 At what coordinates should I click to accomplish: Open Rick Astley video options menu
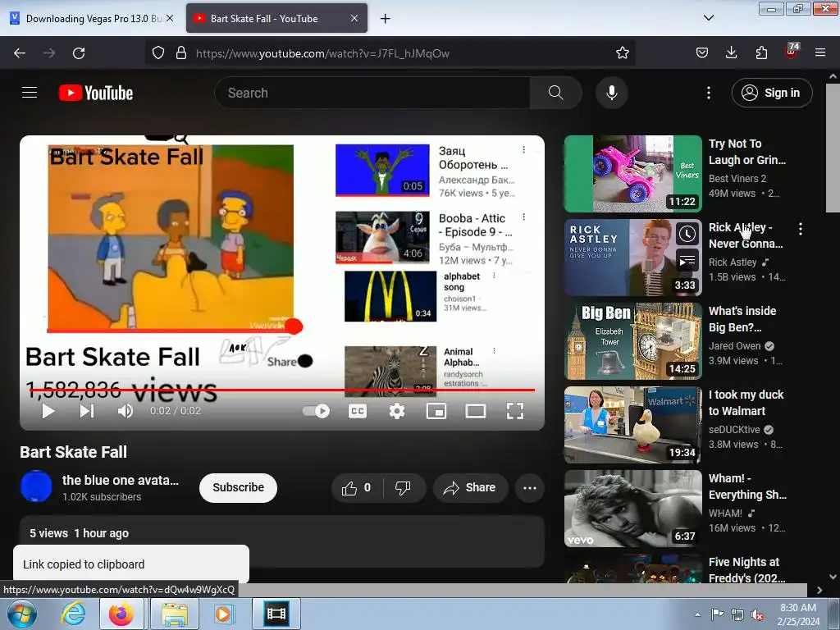[x=801, y=230]
